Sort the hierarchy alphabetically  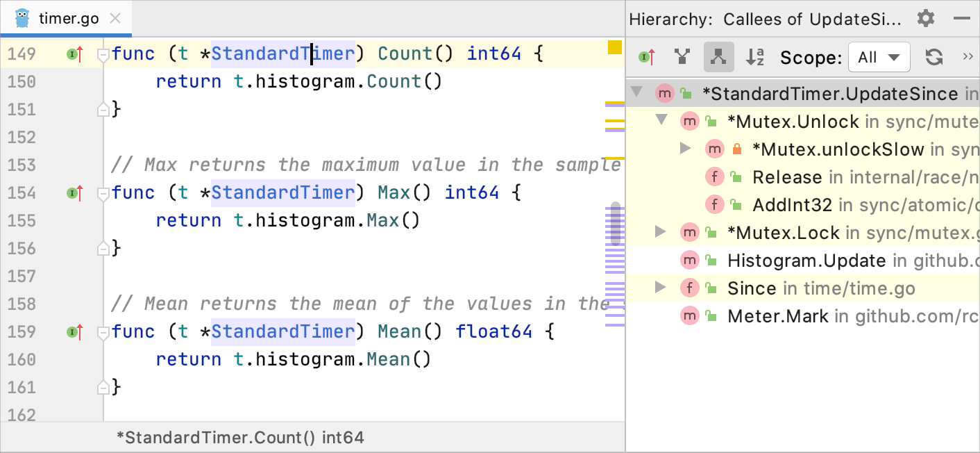tap(754, 56)
